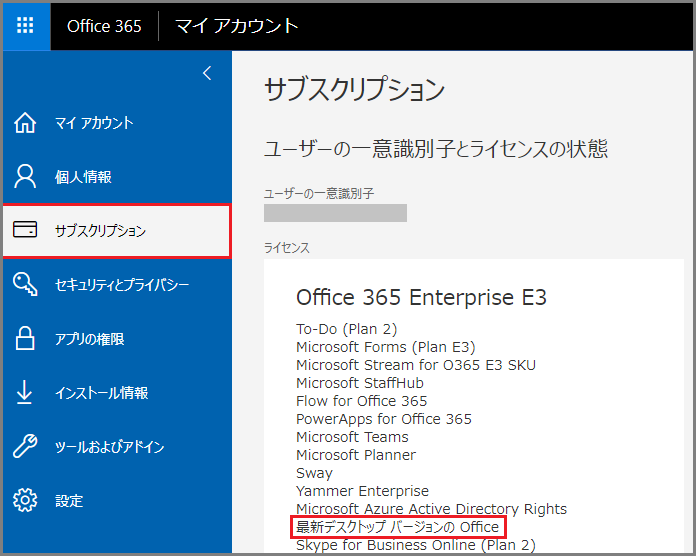Screen dimensions: 696x556
Task: Click the home icon for マイ アカウント
Action: (25, 122)
